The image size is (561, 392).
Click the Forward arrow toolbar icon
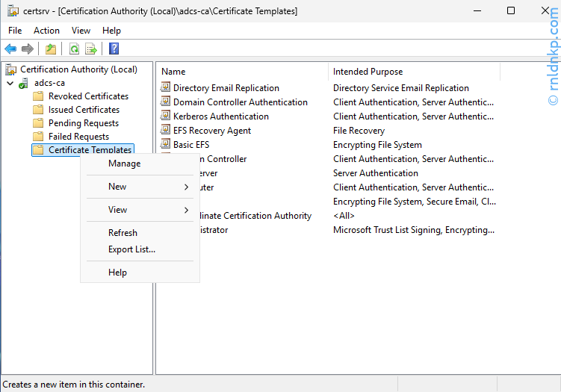(x=28, y=49)
